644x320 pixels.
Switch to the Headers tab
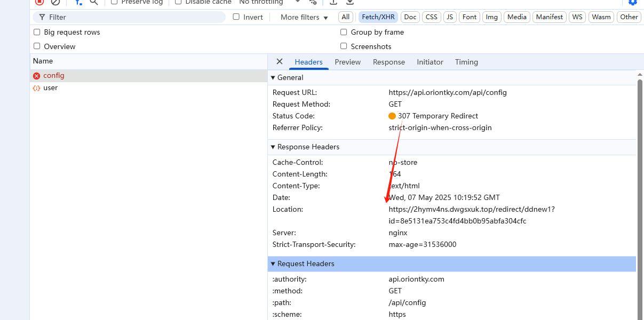click(308, 62)
